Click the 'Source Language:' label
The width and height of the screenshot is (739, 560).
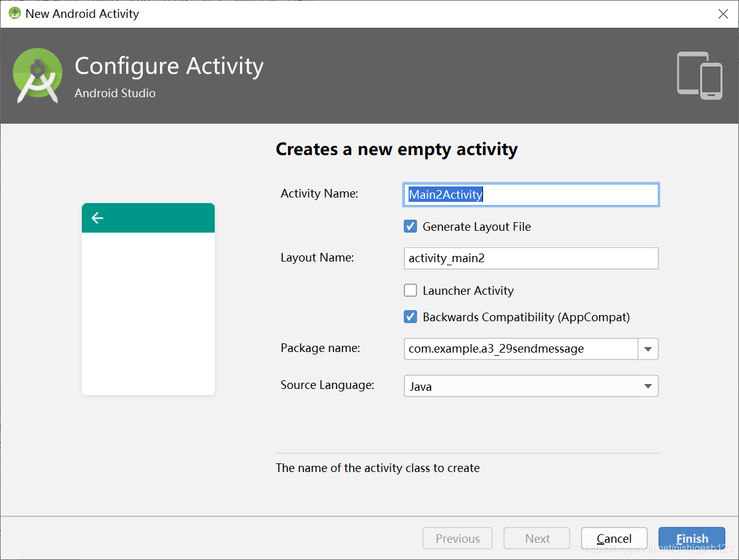(327, 385)
